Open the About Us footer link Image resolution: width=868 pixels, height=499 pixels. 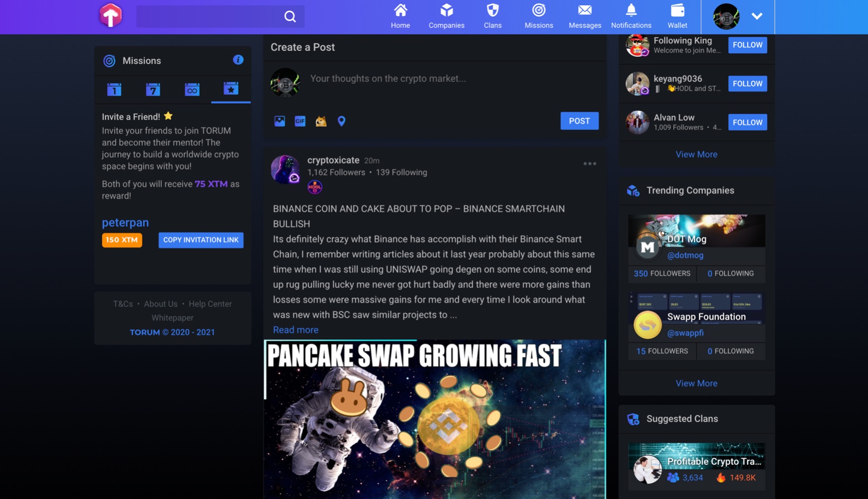point(161,304)
